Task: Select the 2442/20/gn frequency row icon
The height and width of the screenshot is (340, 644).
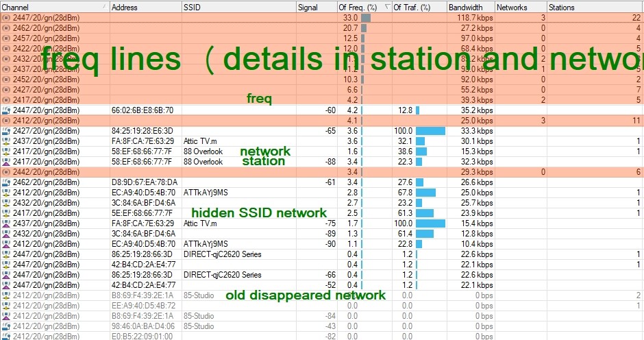Action: (x=5, y=172)
